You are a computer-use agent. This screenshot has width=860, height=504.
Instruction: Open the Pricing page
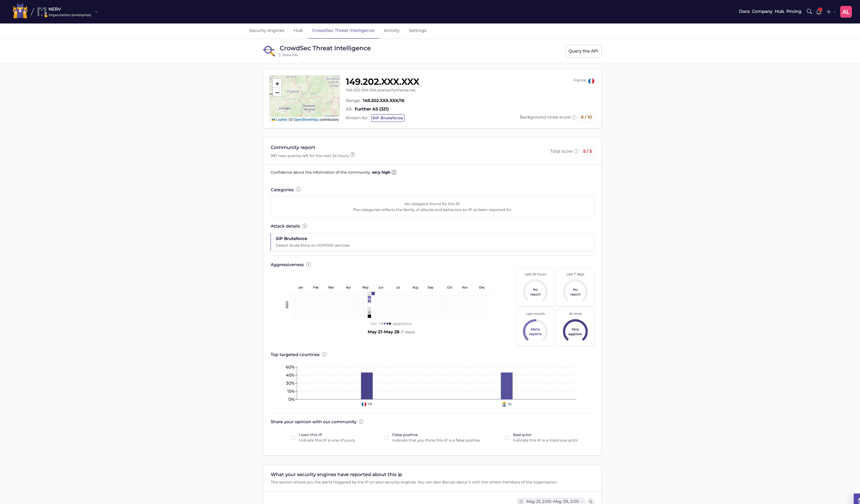[x=794, y=11]
